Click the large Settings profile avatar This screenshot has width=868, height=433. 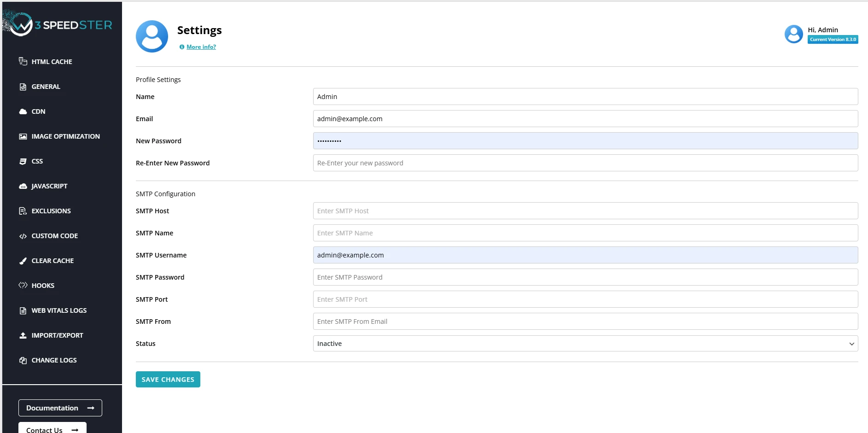pos(152,36)
